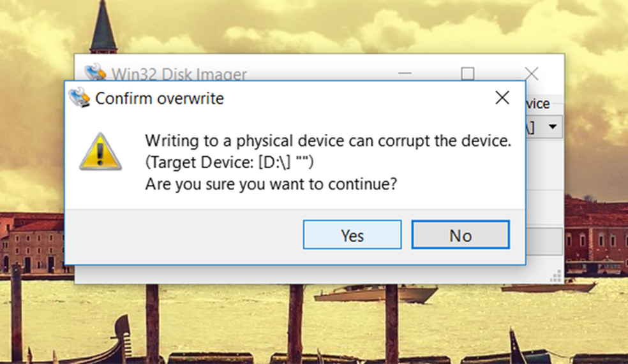Viewport: 628px width, 364px height.
Task: Click the "Win32 Disk Imager" window title
Action: [179, 75]
